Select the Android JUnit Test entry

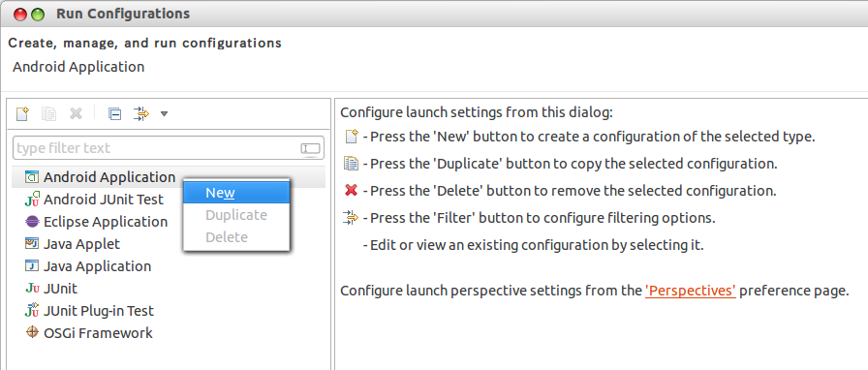click(94, 200)
